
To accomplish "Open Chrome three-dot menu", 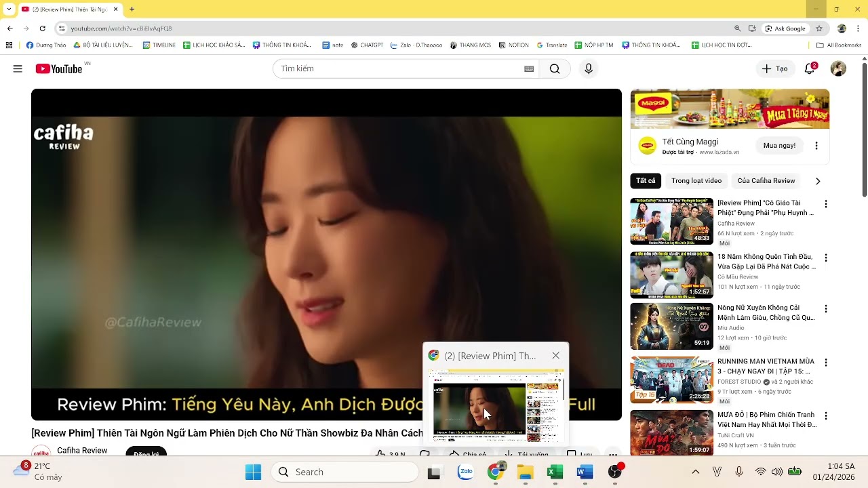I will point(859,28).
